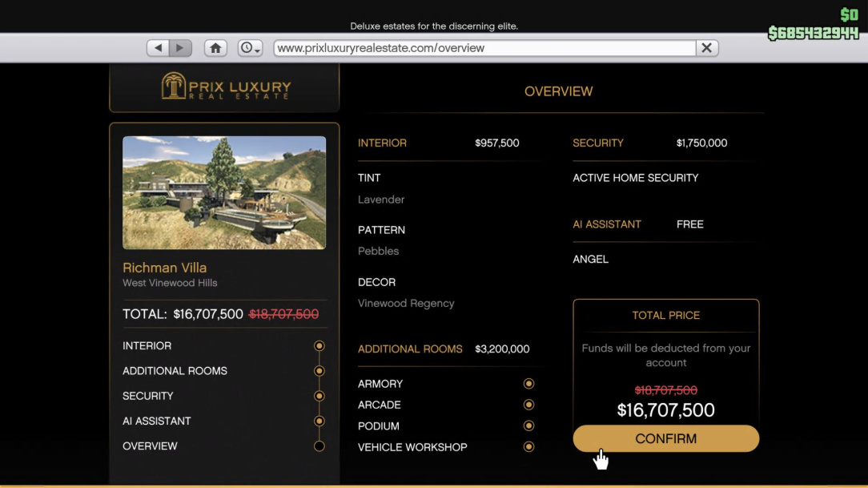Confirm the villa purchase
Image resolution: width=868 pixels, height=488 pixels.
click(x=666, y=438)
